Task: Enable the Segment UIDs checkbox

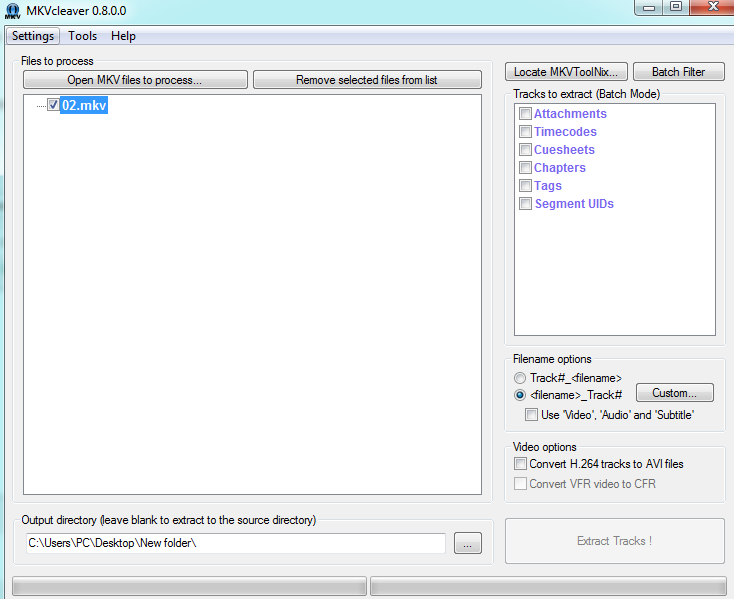Action: click(x=525, y=204)
